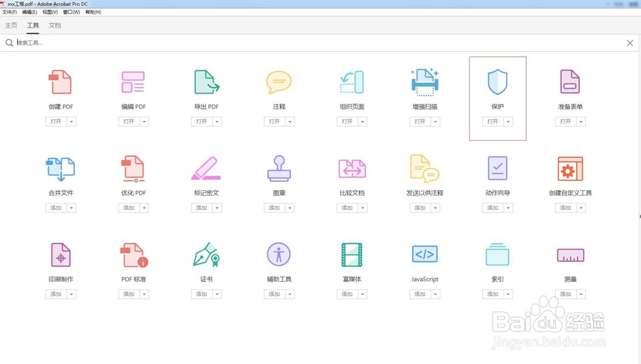Select the 优化 PDF tool icon
641x364 pixels.
coord(133,169)
